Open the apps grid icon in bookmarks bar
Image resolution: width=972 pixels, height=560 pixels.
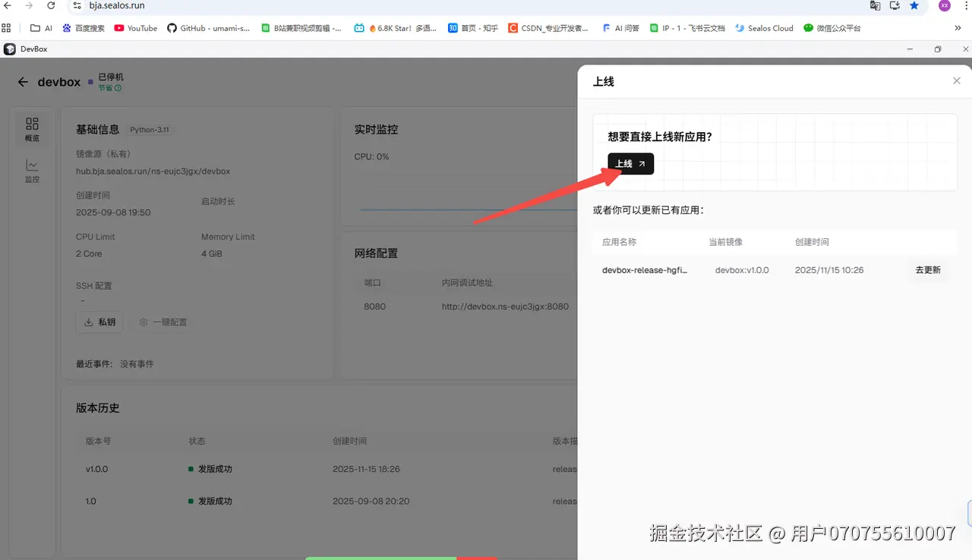(x=7, y=28)
